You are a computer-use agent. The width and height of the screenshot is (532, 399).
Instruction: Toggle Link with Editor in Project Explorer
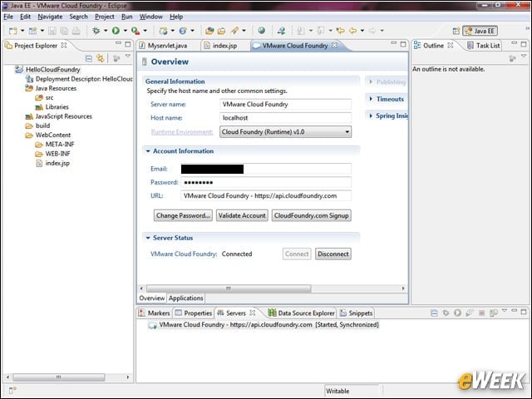click(100, 58)
